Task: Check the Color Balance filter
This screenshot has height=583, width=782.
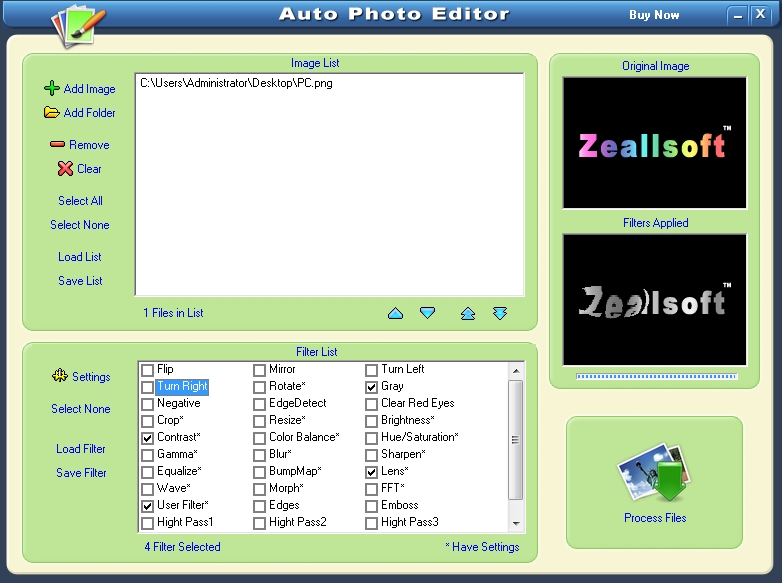Action: click(259, 438)
